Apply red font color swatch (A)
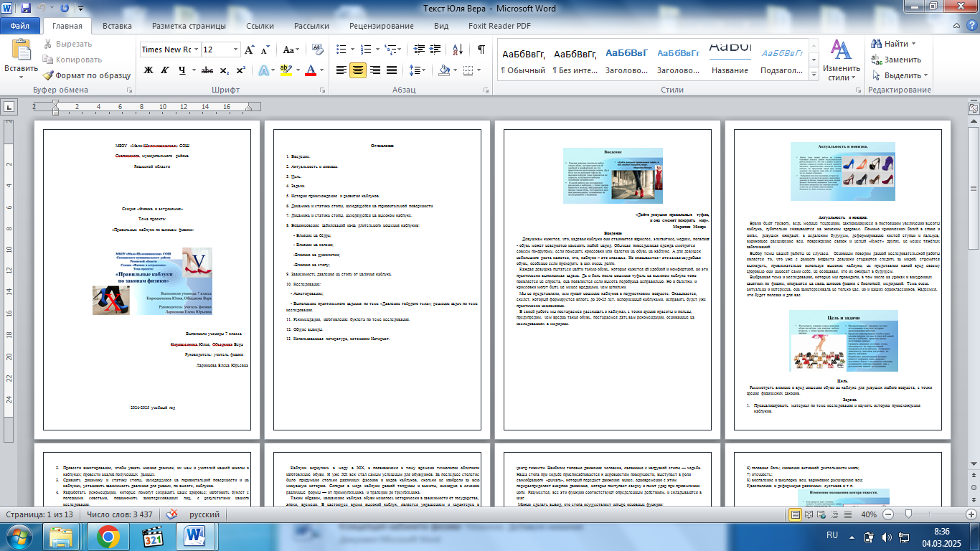Image resolution: width=980 pixels, height=551 pixels. pyautogui.click(x=310, y=70)
